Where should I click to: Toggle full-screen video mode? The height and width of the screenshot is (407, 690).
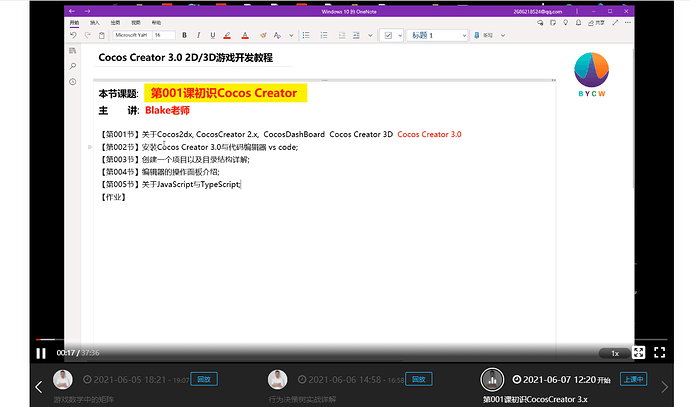659,352
